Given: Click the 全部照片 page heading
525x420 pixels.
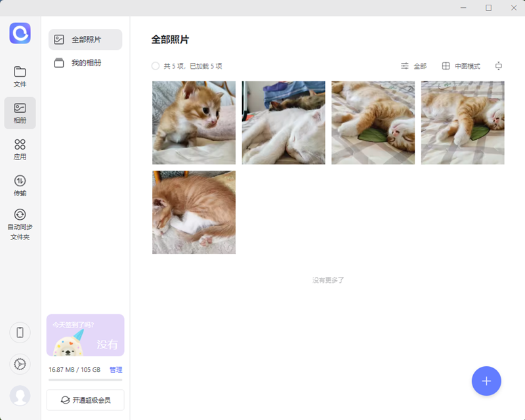Looking at the screenshot, I should coord(170,39).
